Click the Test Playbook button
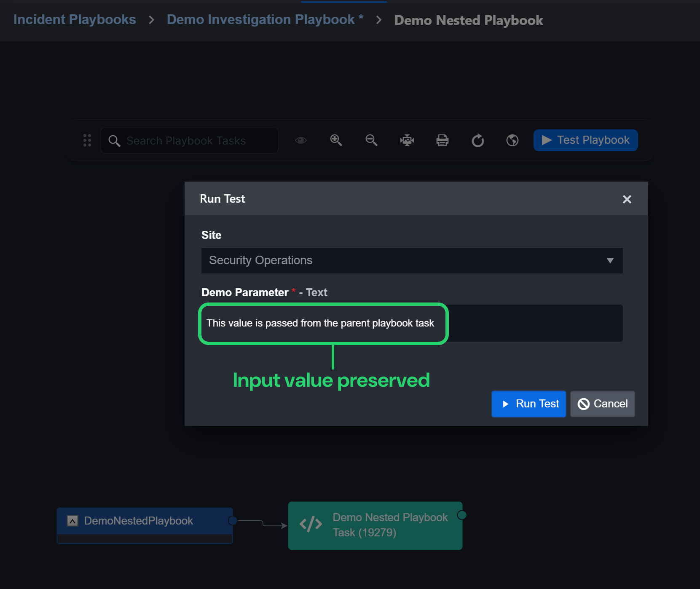The height and width of the screenshot is (589, 700). [x=585, y=140]
